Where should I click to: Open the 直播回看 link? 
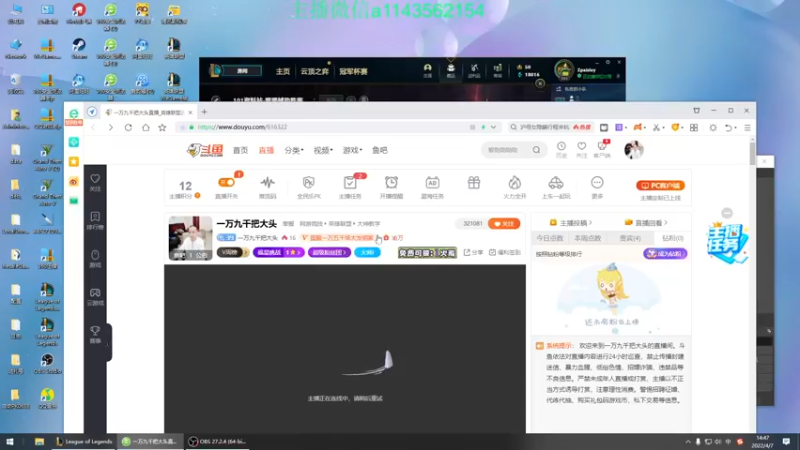pos(646,222)
